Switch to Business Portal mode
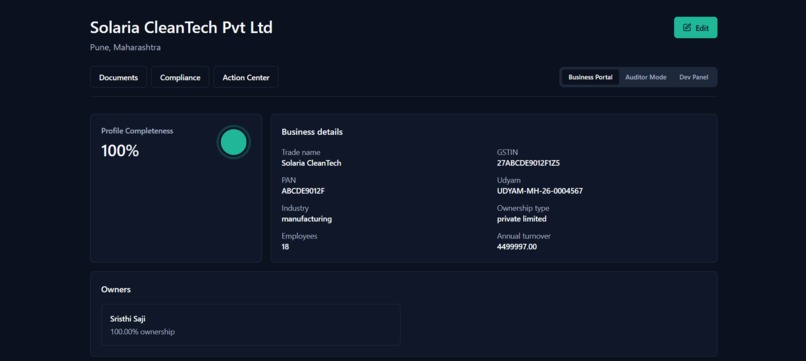 (x=590, y=77)
